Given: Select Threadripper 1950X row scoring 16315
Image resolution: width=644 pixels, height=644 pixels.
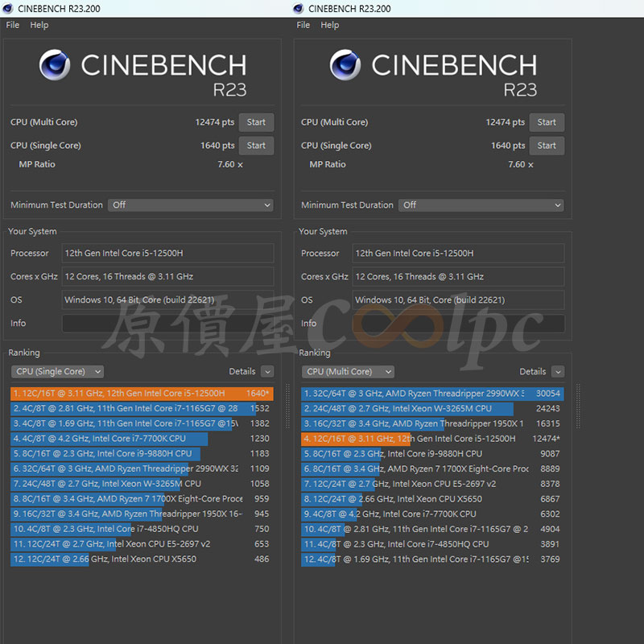Looking at the screenshot, I should (432, 424).
